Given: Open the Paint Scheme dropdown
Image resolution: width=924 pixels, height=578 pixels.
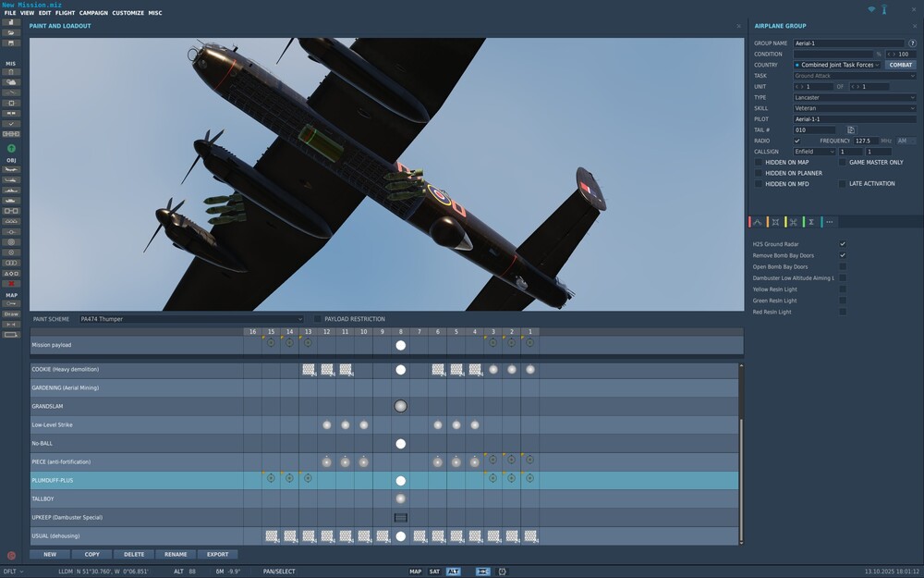Looking at the screenshot, I should point(191,319).
